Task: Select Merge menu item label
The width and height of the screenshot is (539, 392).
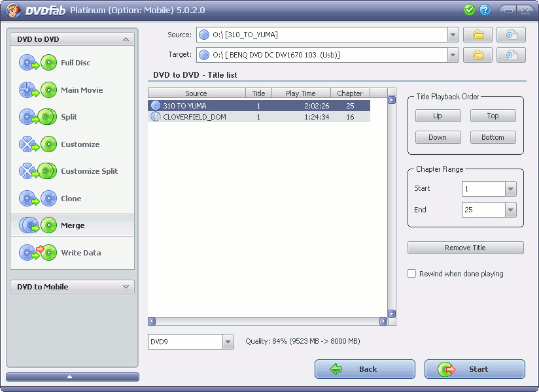Action: pyautogui.click(x=73, y=225)
